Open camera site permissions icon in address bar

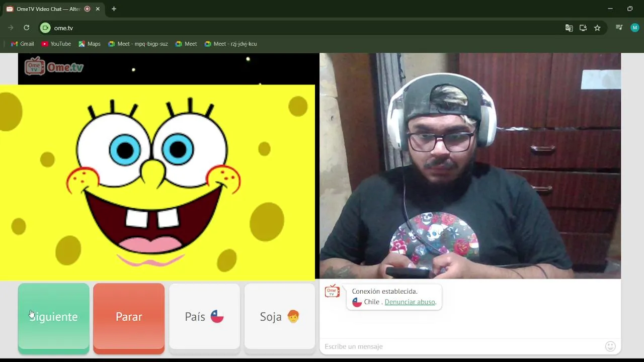[x=45, y=28]
